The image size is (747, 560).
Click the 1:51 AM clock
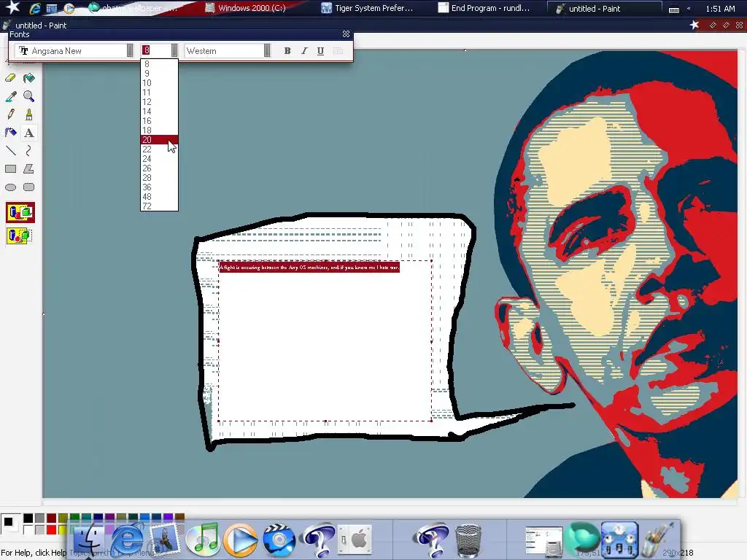click(x=720, y=9)
